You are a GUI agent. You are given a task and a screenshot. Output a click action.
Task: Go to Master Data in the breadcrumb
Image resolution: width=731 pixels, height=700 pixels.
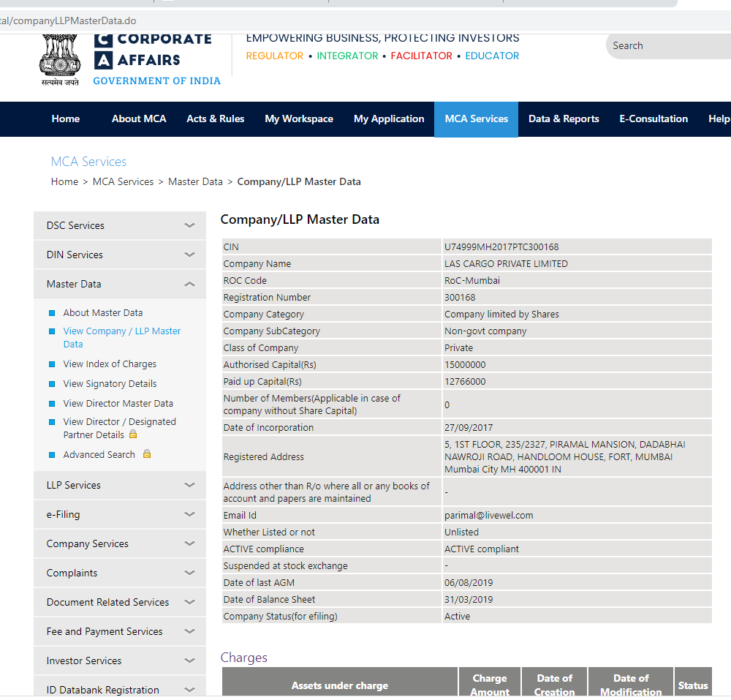(x=195, y=182)
